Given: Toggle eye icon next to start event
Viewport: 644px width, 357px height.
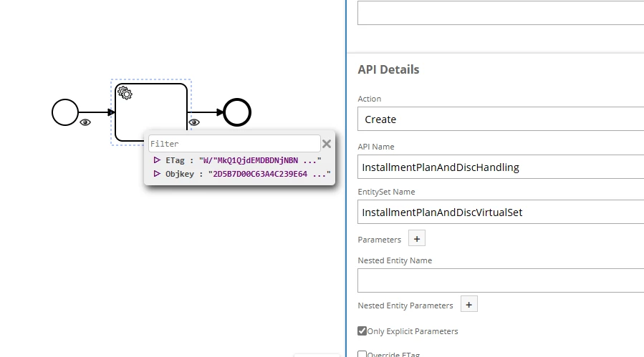Looking at the screenshot, I should click(x=85, y=122).
